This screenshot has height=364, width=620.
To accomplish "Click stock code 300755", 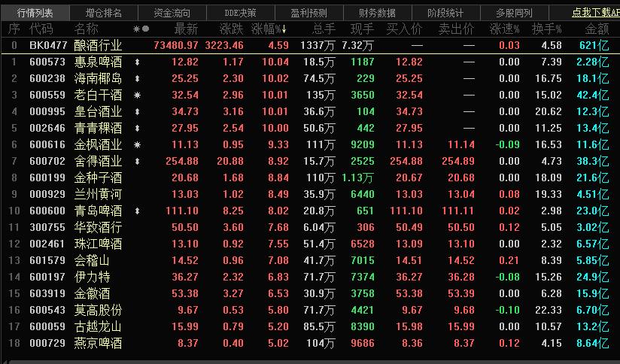I will pos(47,228).
